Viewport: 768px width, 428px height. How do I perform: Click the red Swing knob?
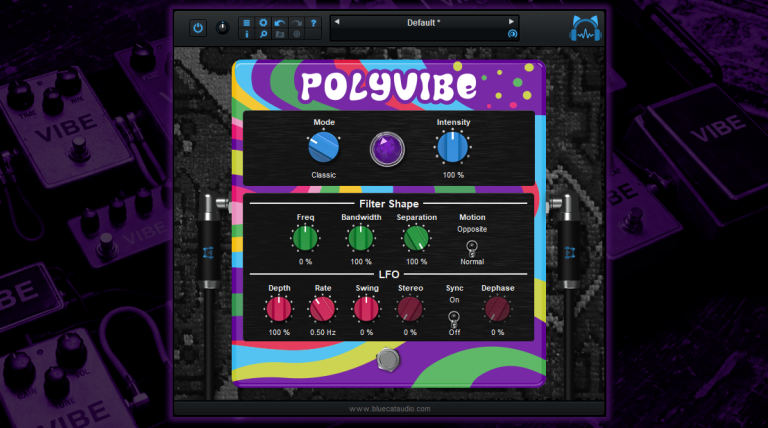click(x=366, y=309)
